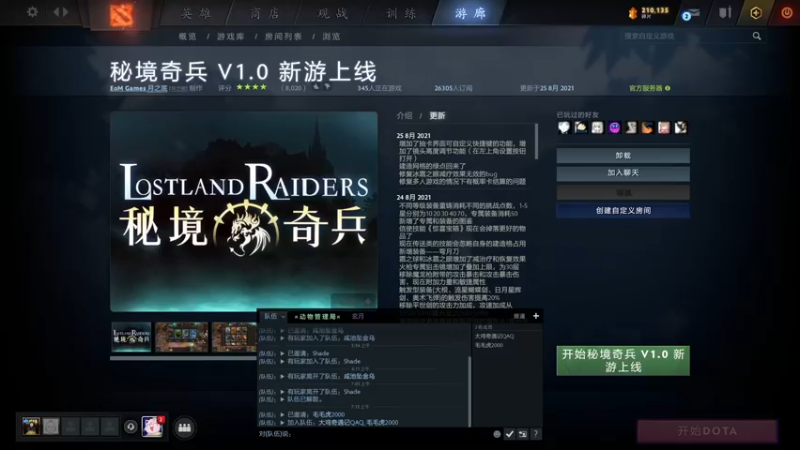This screenshot has width=800, height=450.
Task: Click the back arrow in top bar
Action: 56,11
